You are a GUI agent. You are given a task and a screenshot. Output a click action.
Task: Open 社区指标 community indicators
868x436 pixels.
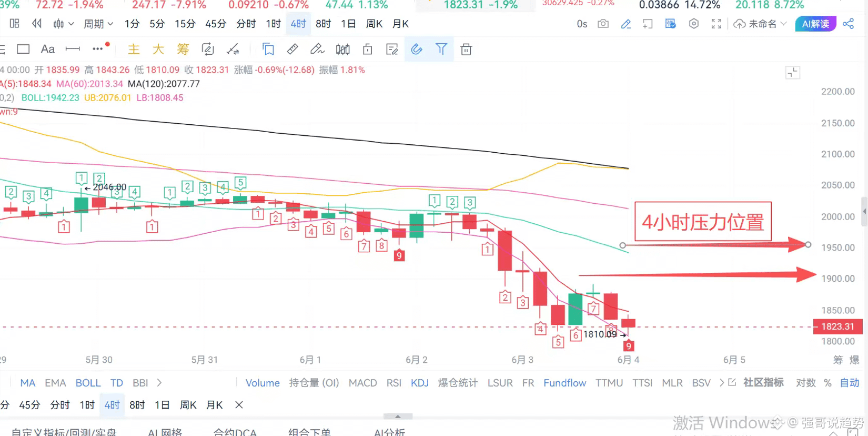tap(763, 383)
